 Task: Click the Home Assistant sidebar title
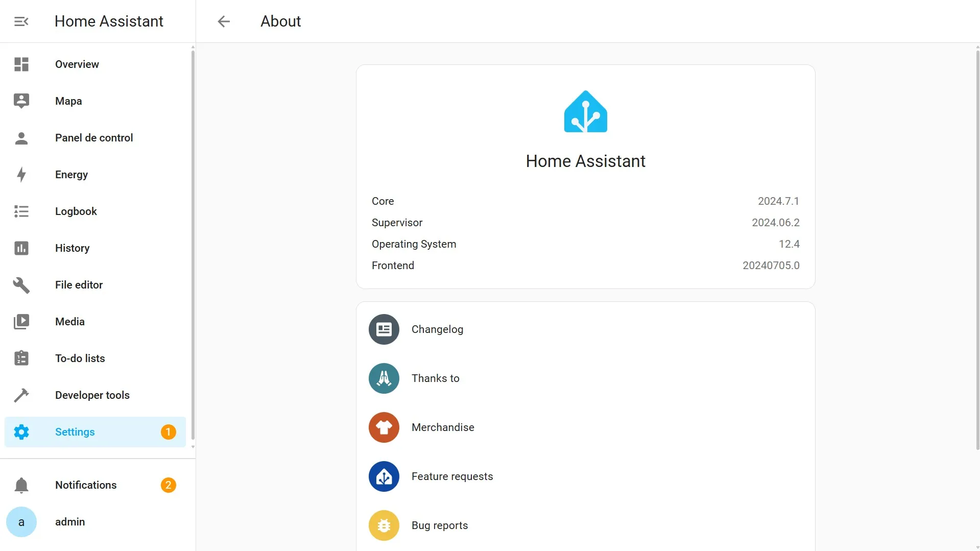coord(109,21)
